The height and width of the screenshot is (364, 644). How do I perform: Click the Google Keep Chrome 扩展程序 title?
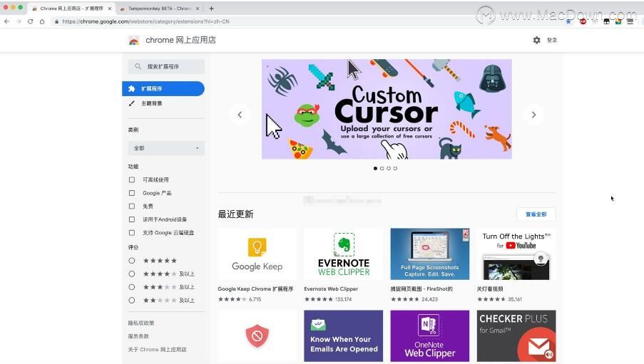(255, 289)
